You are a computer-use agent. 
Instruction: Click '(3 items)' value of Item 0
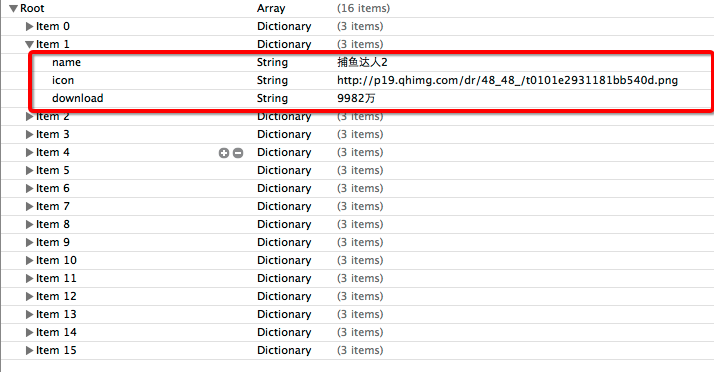(x=360, y=26)
